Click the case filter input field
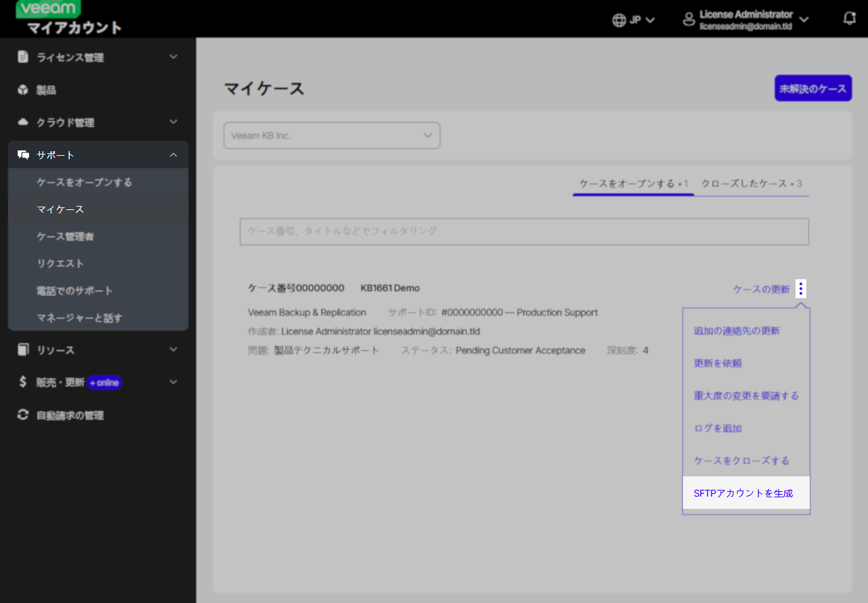 pos(524,232)
